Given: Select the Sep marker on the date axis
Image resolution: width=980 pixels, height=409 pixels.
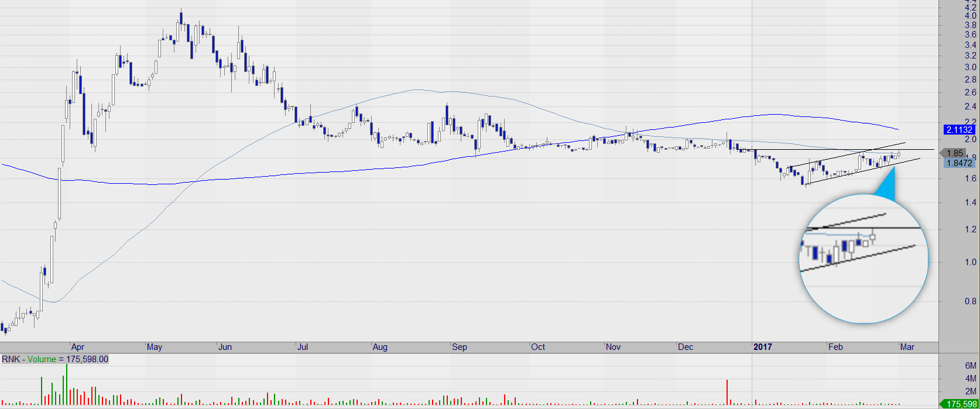Looking at the screenshot, I should [460, 347].
